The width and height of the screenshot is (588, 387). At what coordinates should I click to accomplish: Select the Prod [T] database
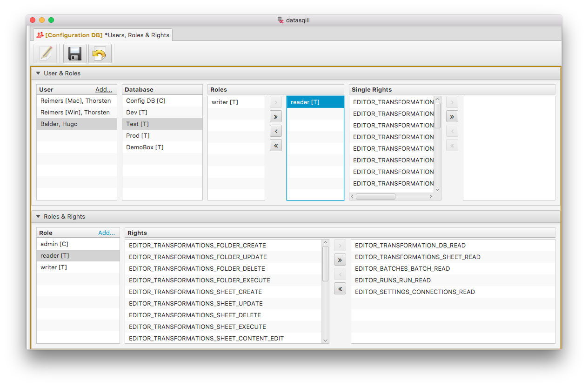pos(138,136)
